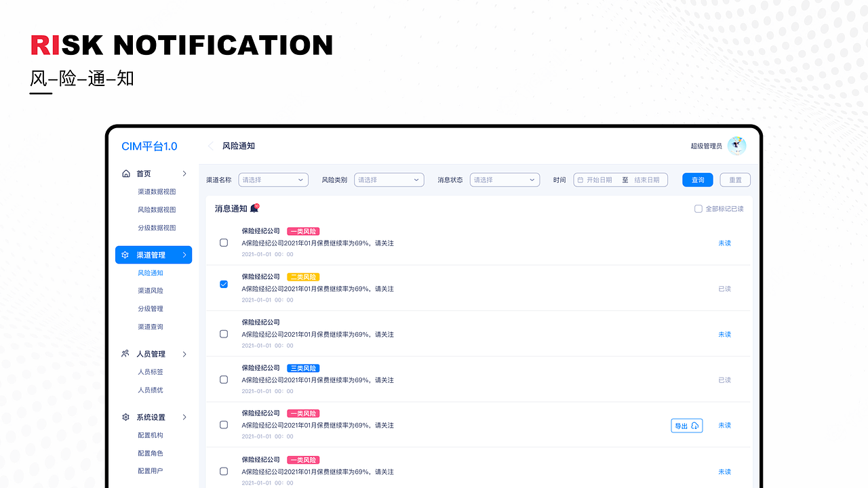This screenshot has width=868, height=488.
Task: Click the 人员管理 people icon
Action: (x=125, y=354)
